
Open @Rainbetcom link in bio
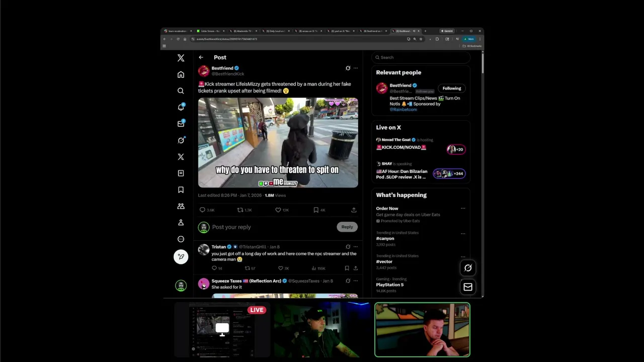point(403,109)
